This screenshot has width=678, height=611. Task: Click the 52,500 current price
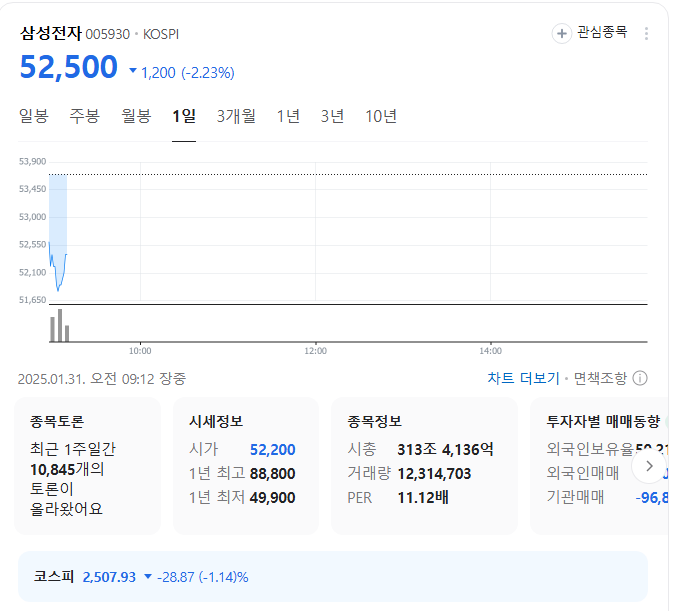tap(69, 67)
